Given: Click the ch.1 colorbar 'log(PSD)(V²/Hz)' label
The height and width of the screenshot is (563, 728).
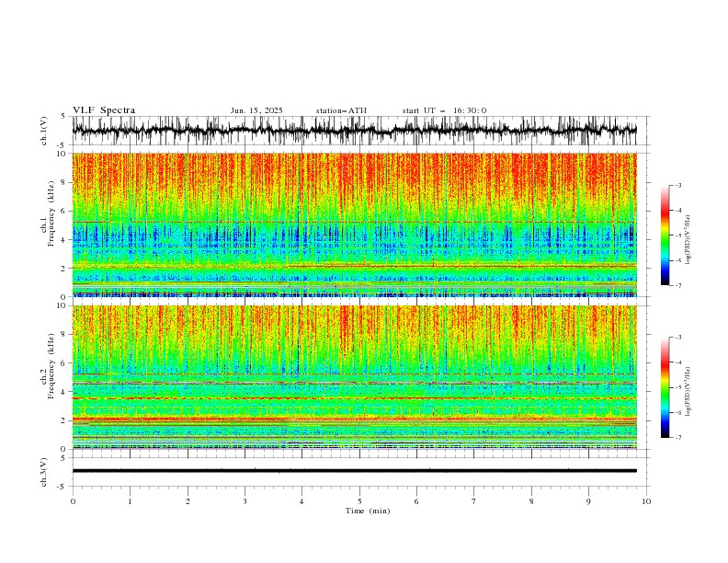Looking at the screenshot, I should [688, 240].
